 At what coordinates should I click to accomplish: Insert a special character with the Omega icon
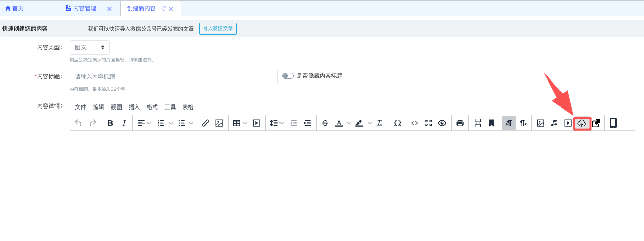click(x=397, y=123)
